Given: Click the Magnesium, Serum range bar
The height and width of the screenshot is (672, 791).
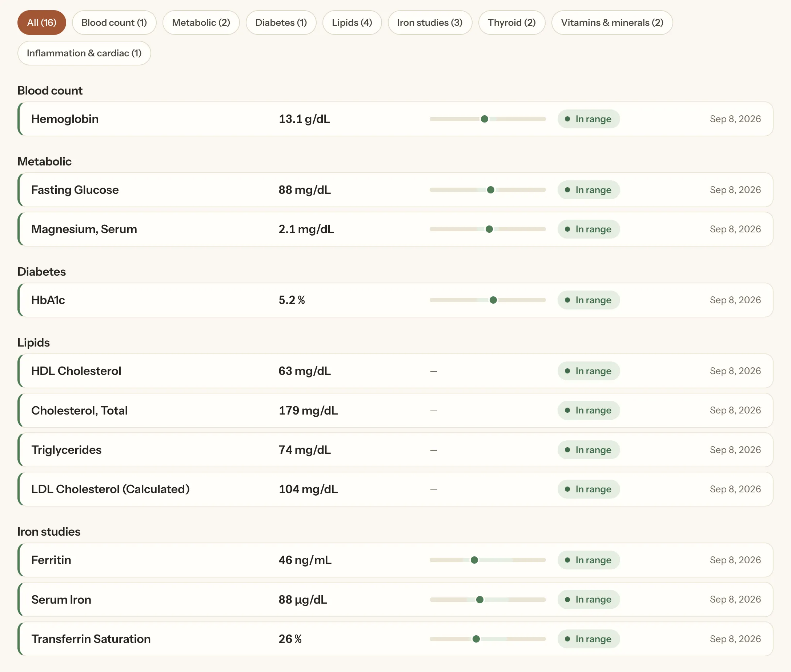Looking at the screenshot, I should 487,229.
